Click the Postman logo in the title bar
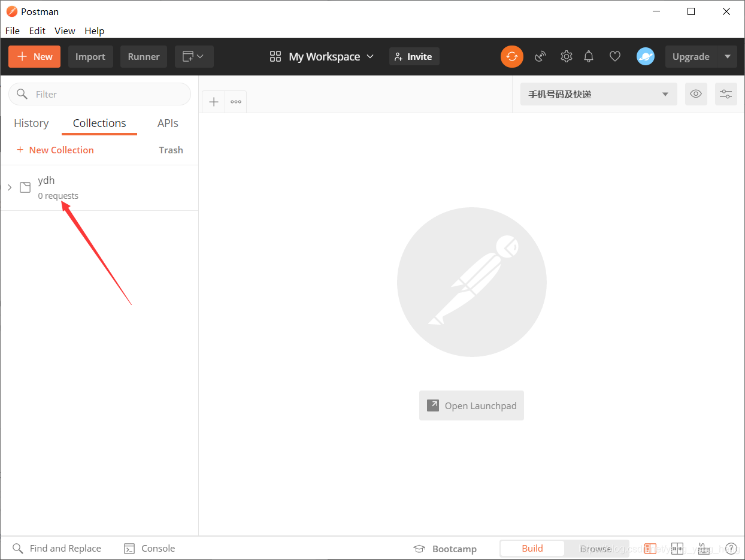The height and width of the screenshot is (560, 745). 11,11
